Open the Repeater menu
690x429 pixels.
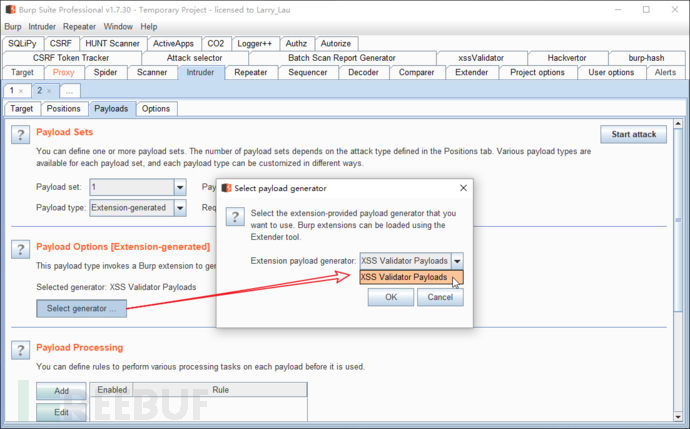[79, 26]
